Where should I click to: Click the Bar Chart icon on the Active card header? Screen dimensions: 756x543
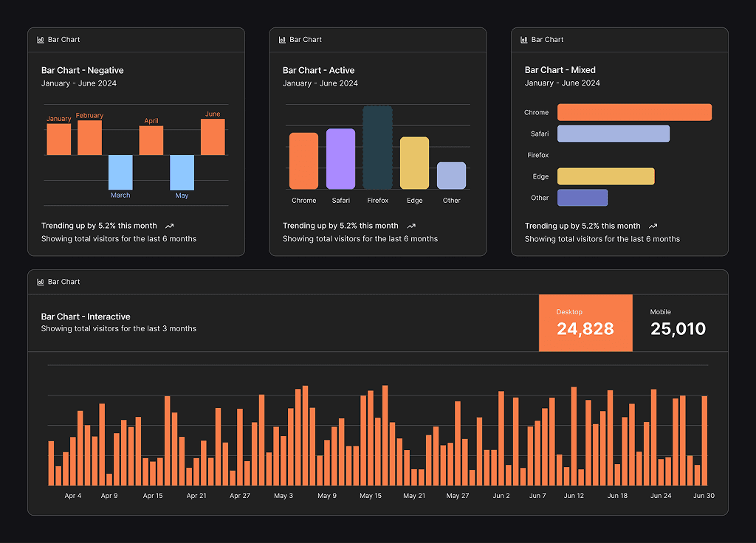[x=282, y=39]
